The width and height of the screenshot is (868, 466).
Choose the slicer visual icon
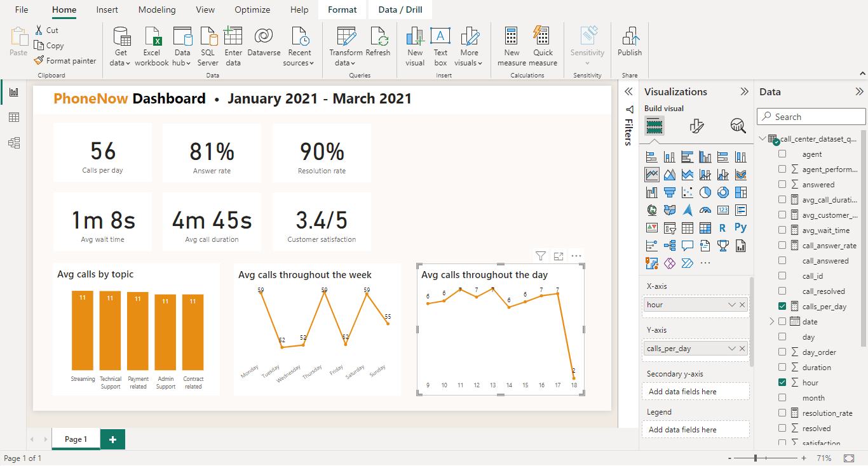click(670, 227)
